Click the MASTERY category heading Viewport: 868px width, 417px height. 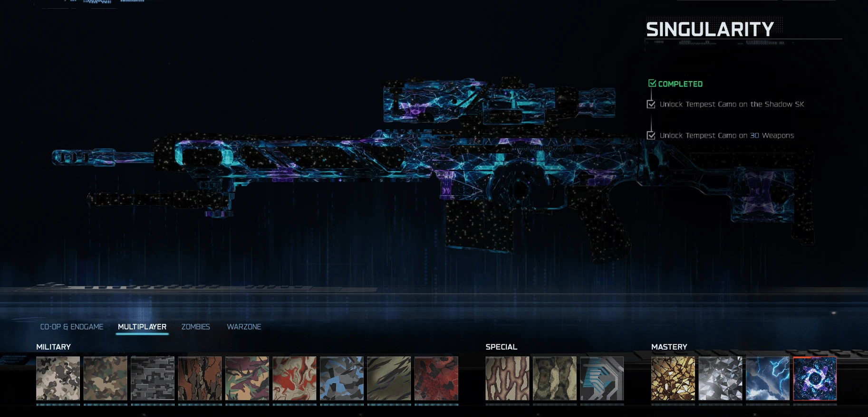coord(669,347)
